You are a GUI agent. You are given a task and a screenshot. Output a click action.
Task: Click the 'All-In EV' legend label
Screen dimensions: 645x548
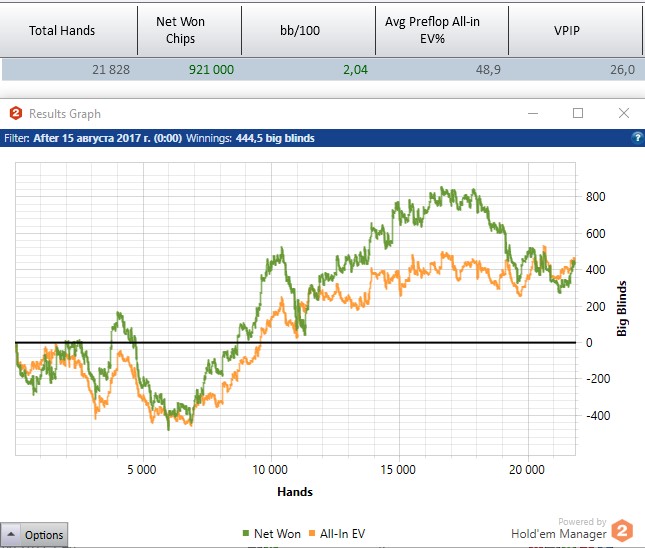click(342, 534)
